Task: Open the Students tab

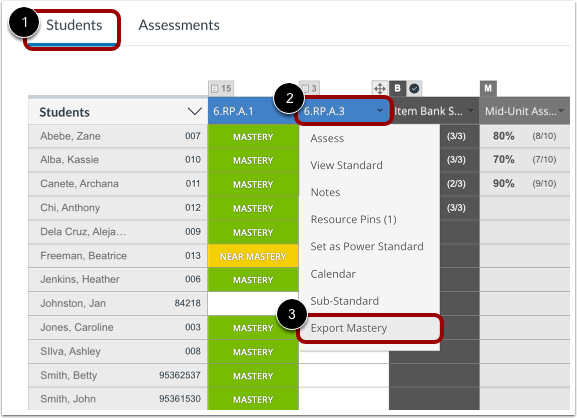Action: pyautogui.click(x=74, y=25)
